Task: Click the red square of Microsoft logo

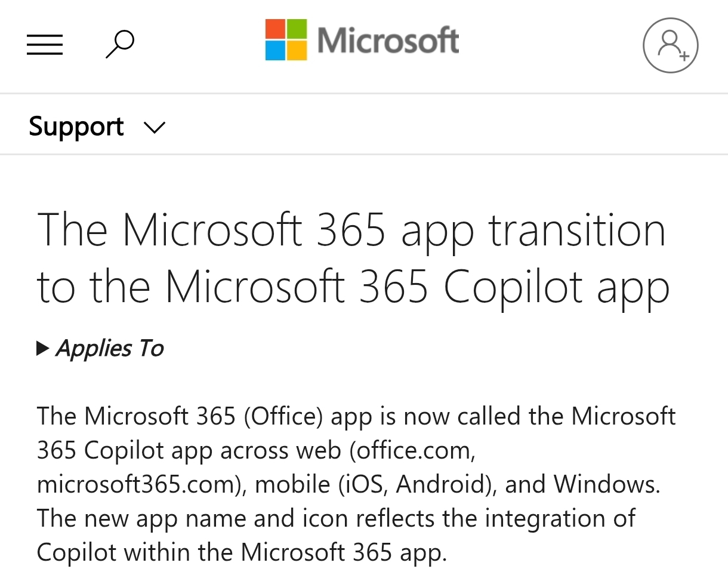Action: 276,29
